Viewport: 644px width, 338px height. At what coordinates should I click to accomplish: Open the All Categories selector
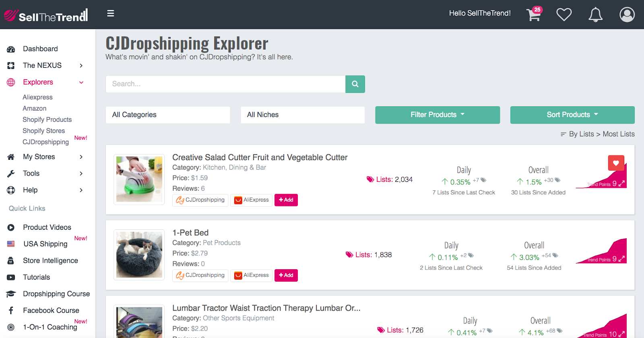[x=168, y=115]
